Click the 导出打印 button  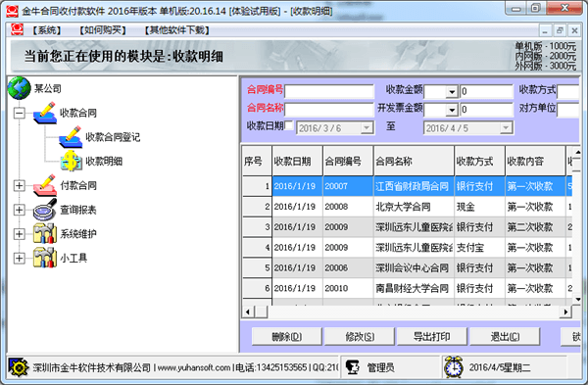[432, 336]
